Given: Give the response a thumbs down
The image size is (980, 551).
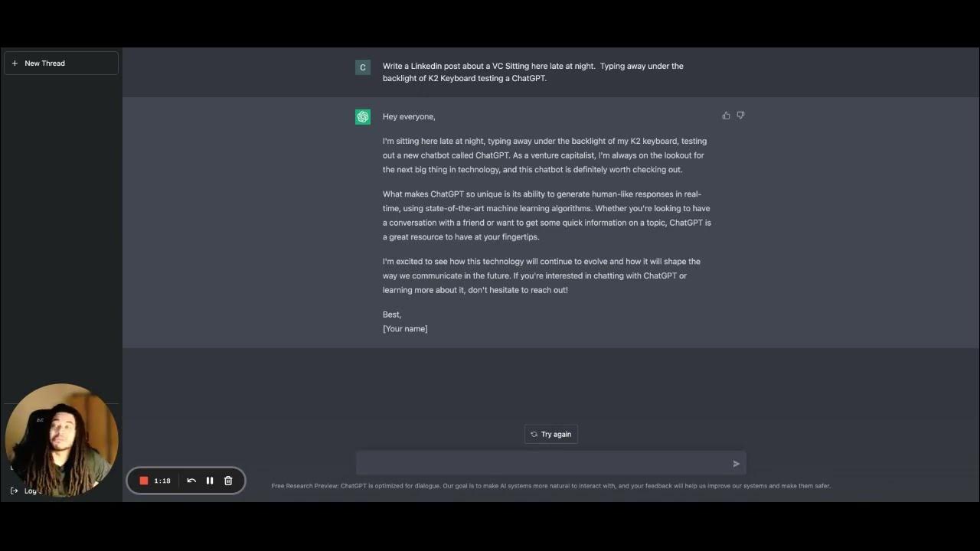Looking at the screenshot, I should 740,116.
